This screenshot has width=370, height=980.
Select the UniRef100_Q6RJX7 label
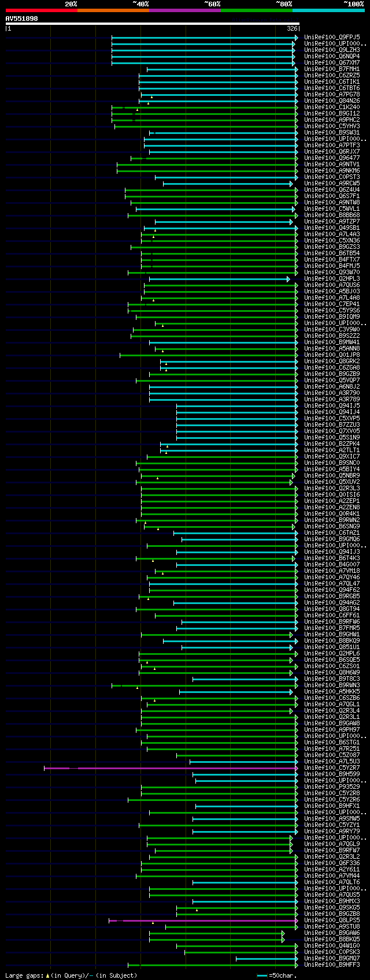(332, 152)
